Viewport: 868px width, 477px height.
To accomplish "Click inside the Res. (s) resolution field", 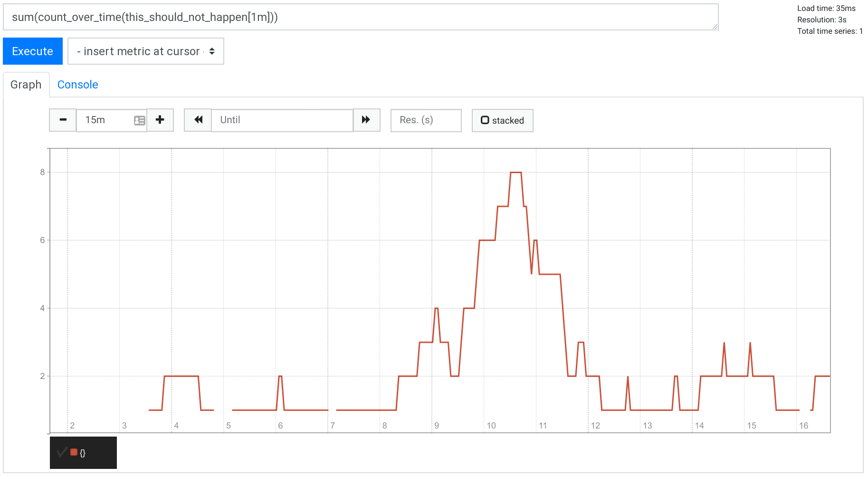I will tap(425, 120).
